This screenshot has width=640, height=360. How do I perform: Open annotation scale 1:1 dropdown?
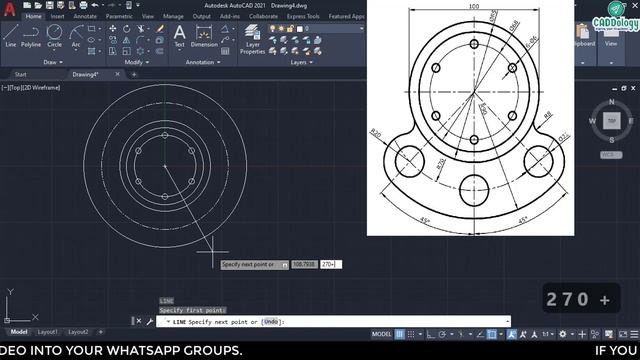point(547,334)
